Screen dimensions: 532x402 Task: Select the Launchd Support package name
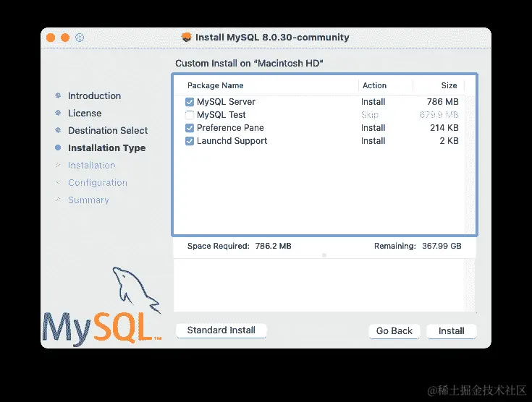pyautogui.click(x=232, y=141)
